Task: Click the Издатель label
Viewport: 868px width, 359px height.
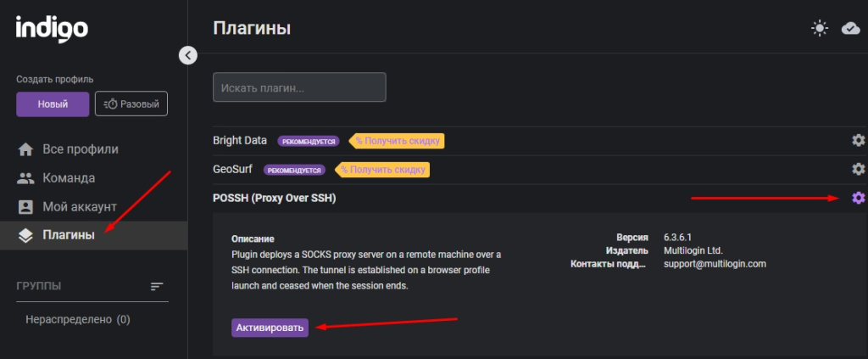Action: pos(626,250)
